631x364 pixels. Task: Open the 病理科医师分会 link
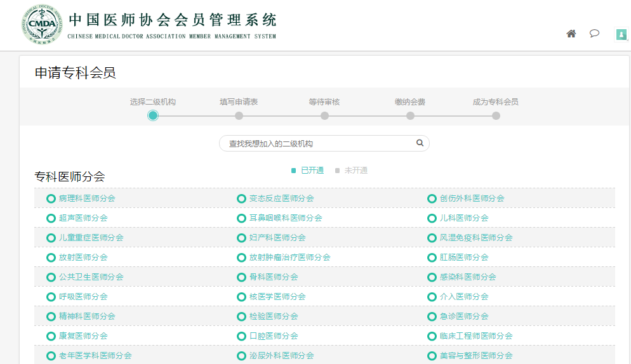click(87, 198)
